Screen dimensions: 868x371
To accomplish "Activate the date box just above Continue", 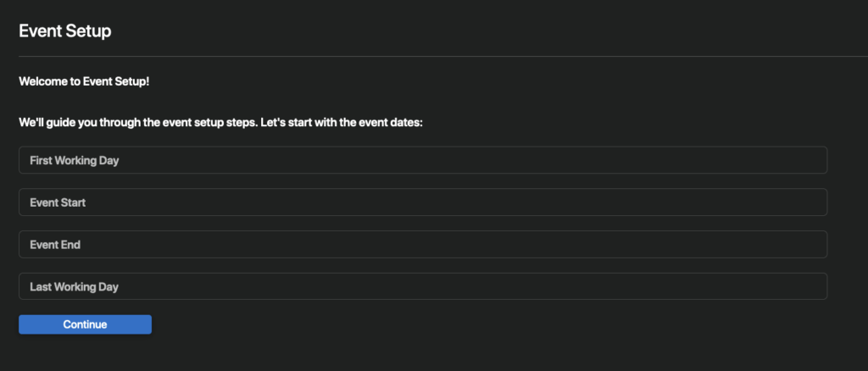I will click(422, 286).
